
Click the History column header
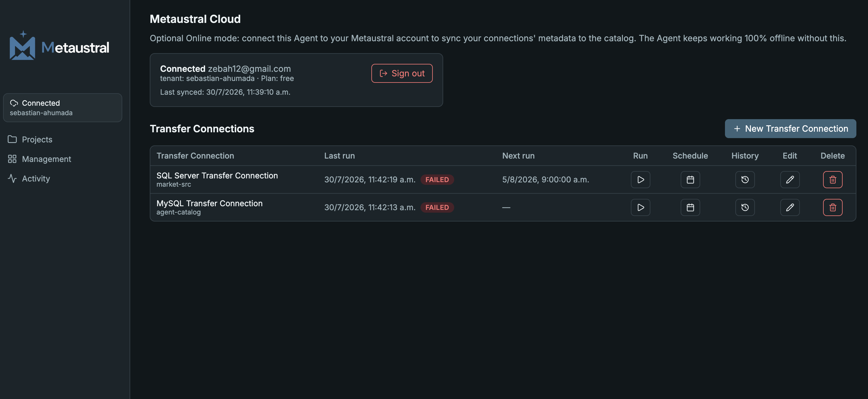click(x=745, y=156)
